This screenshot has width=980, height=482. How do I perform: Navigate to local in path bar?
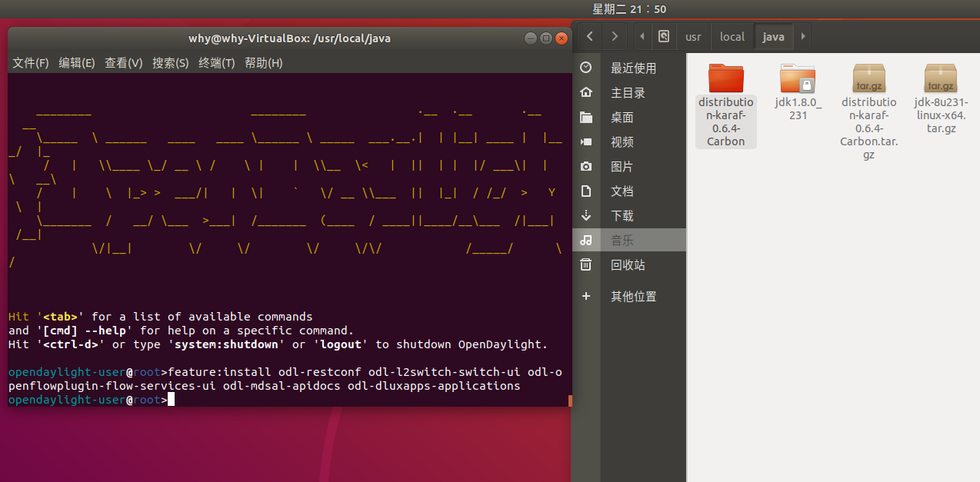click(732, 36)
